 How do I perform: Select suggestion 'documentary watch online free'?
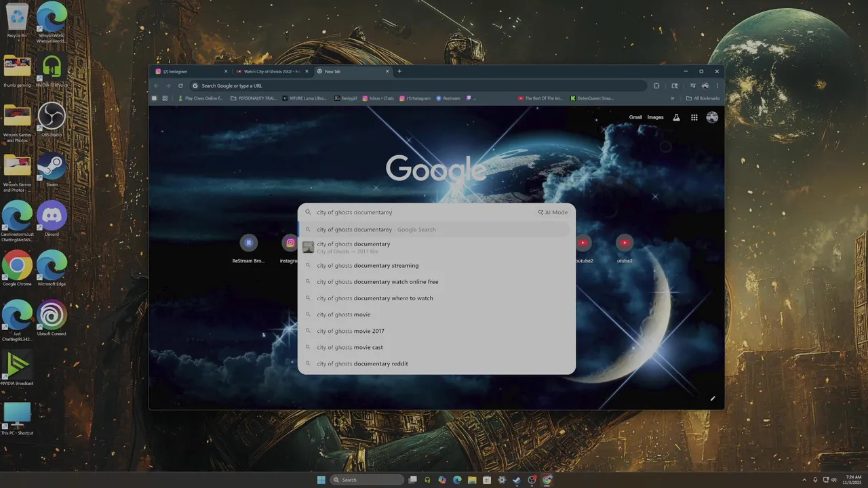(x=437, y=282)
